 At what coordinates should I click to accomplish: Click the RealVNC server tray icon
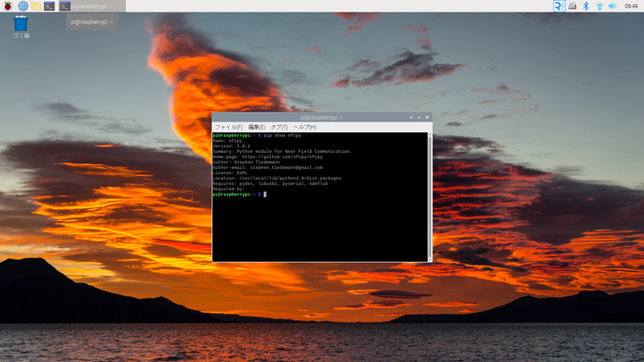coord(559,5)
